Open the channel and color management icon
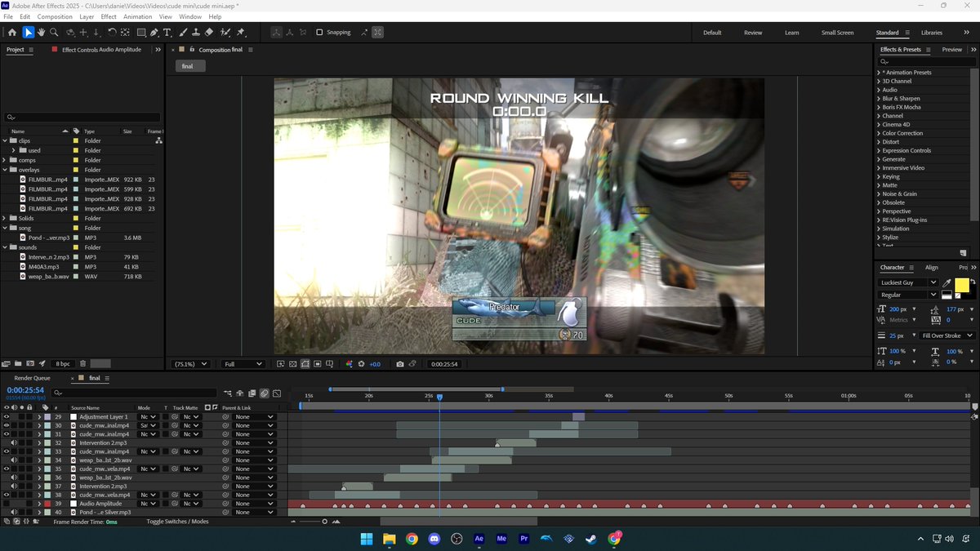The width and height of the screenshot is (980, 551). click(350, 364)
